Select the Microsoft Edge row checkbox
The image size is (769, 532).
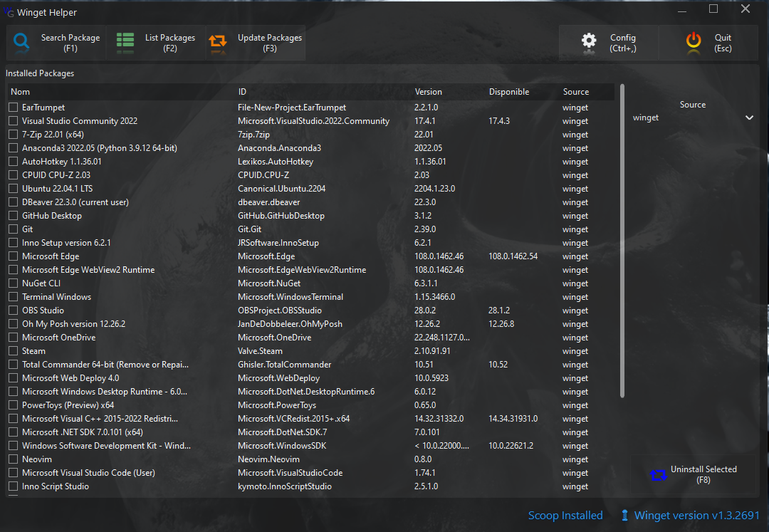14,256
